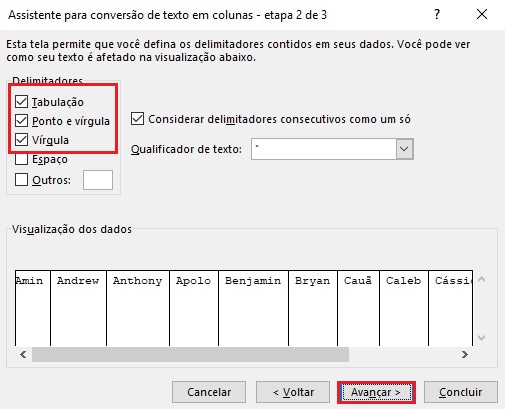Viewport: 505px width, 409px height.
Task: Click the preview vertical scroll up arrow
Action: tap(481, 279)
